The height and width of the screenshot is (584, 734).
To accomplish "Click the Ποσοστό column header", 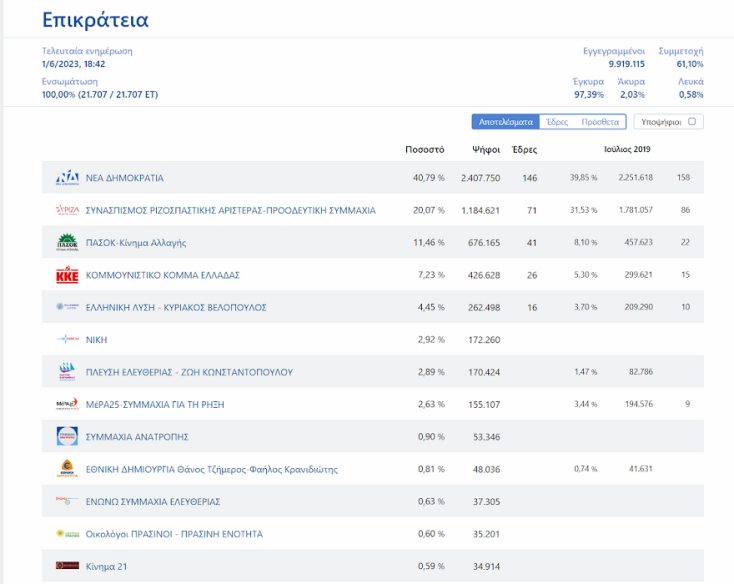I will 424,149.
